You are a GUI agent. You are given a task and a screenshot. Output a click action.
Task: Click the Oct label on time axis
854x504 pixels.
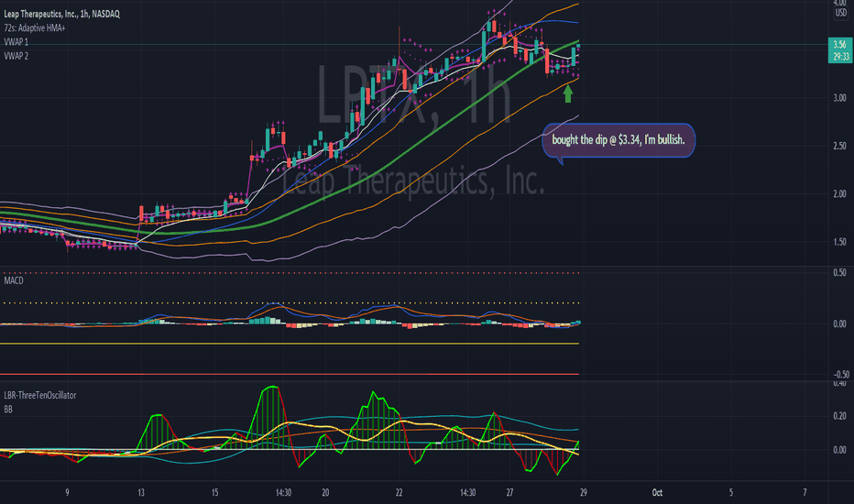click(x=657, y=493)
